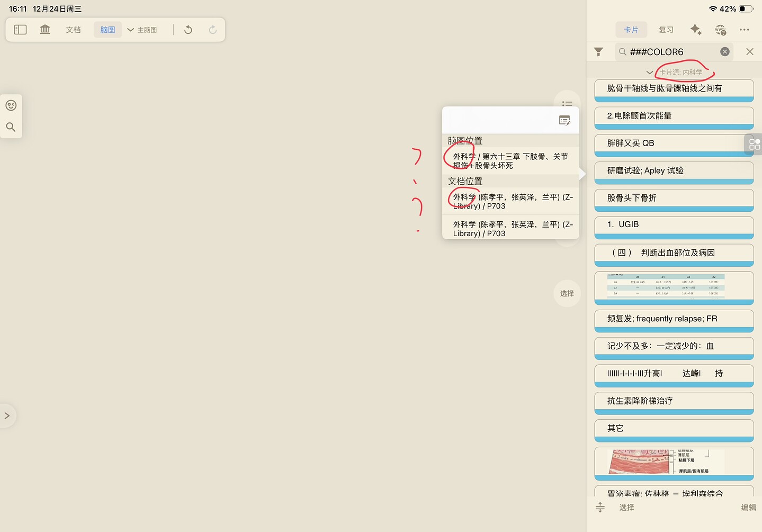Click the redo arrow icon
The width and height of the screenshot is (762, 532).
tap(213, 30)
